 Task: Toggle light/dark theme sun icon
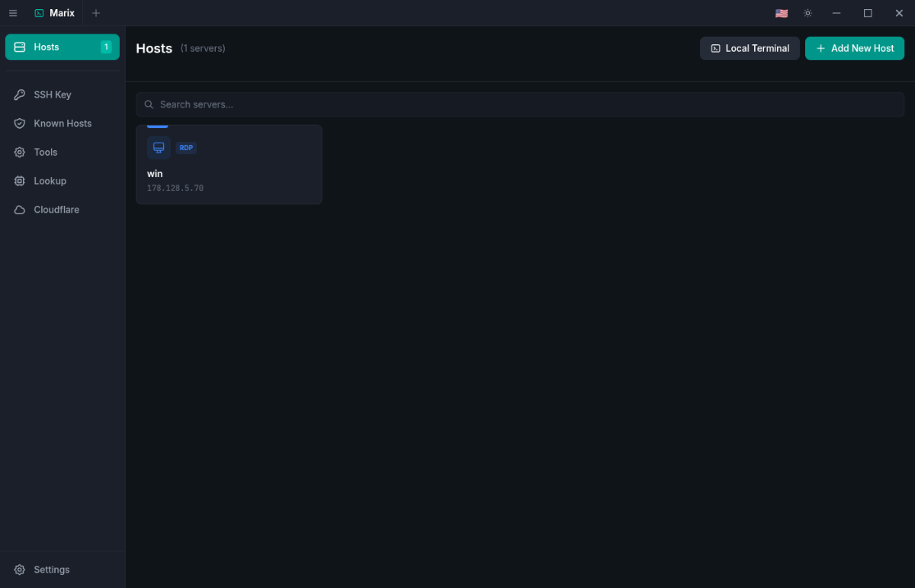click(x=807, y=13)
